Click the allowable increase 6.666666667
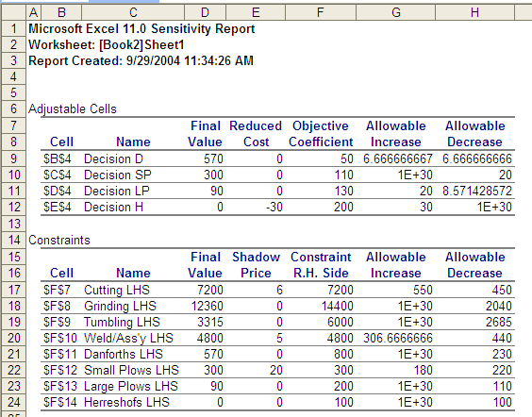 (x=398, y=158)
